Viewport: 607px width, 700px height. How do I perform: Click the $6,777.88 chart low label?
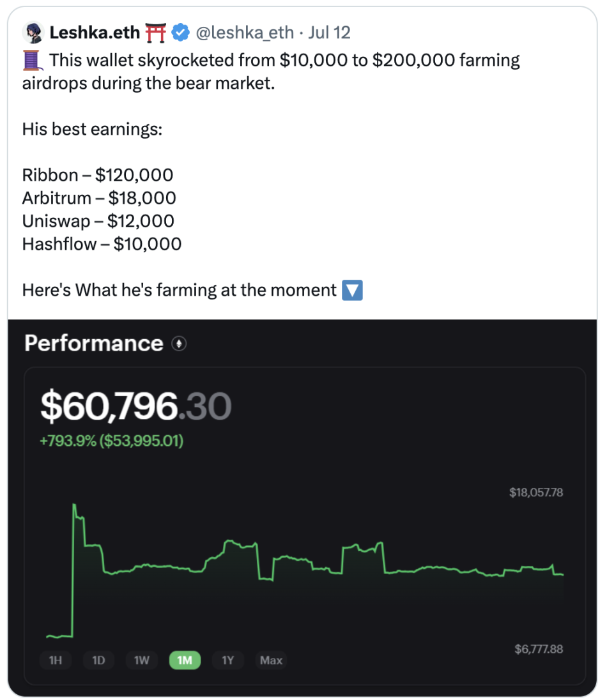pyautogui.click(x=539, y=649)
